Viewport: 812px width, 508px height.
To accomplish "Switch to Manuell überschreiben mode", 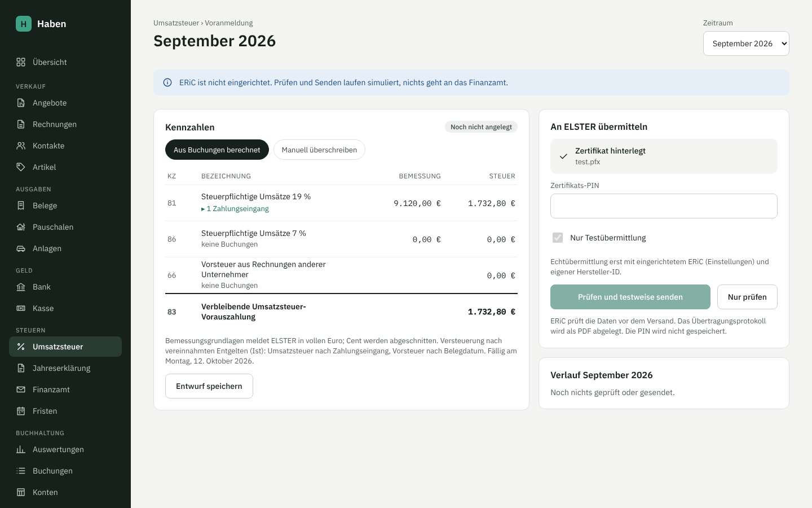I will point(319,150).
